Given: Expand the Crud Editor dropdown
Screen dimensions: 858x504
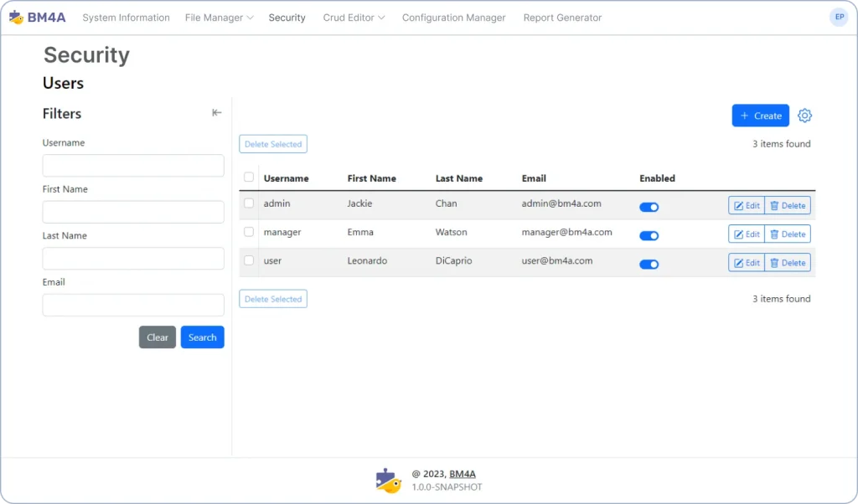Looking at the screenshot, I should (x=354, y=18).
